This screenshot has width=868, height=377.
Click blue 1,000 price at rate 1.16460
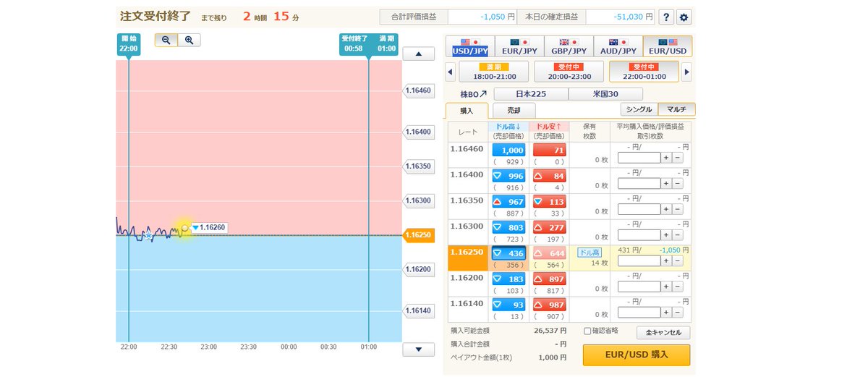point(509,150)
